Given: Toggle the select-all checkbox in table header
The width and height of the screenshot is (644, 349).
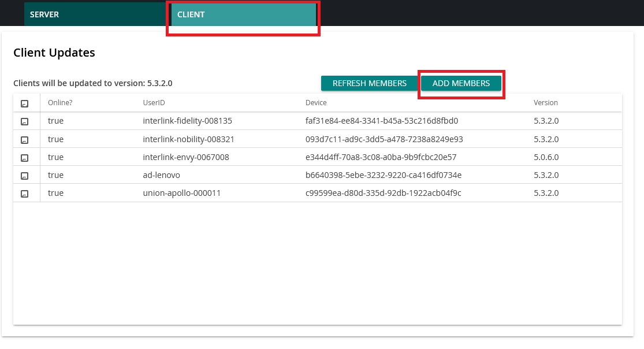Looking at the screenshot, I should 25,104.
